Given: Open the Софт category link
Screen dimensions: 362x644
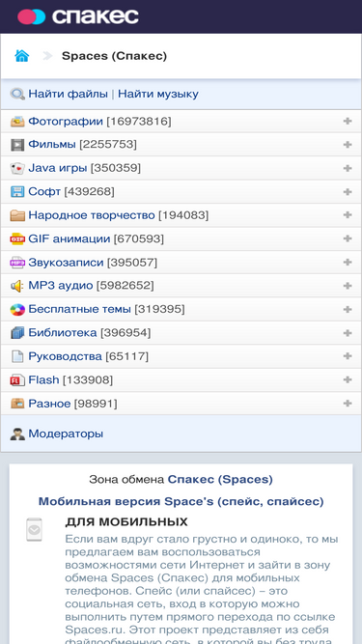Looking at the screenshot, I should [44, 192].
